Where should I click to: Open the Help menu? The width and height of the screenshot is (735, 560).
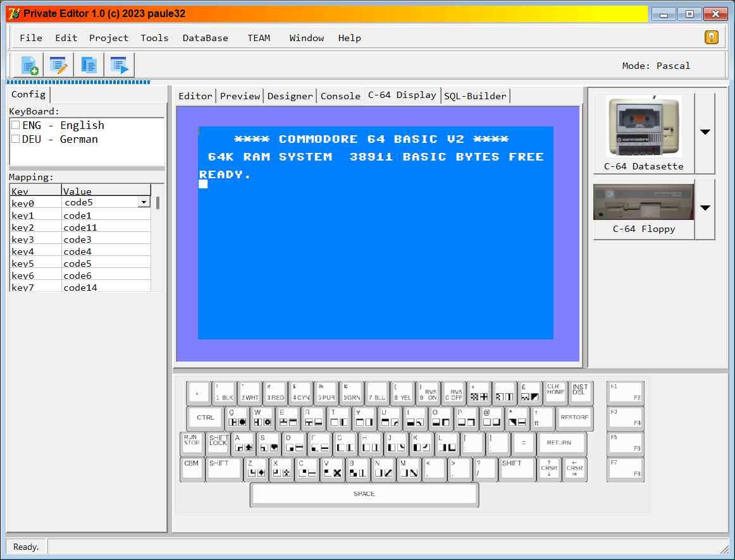click(x=350, y=38)
